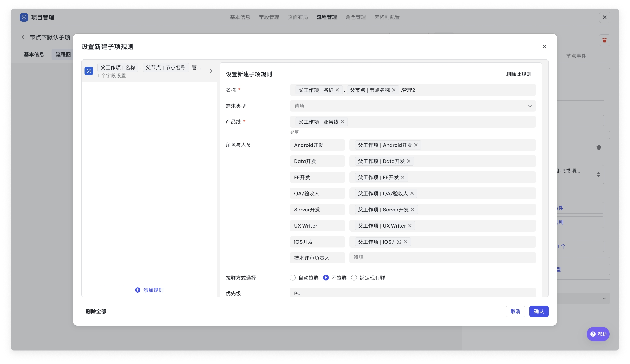Click 删除全部
The height and width of the screenshot is (364, 630).
pos(96,311)
